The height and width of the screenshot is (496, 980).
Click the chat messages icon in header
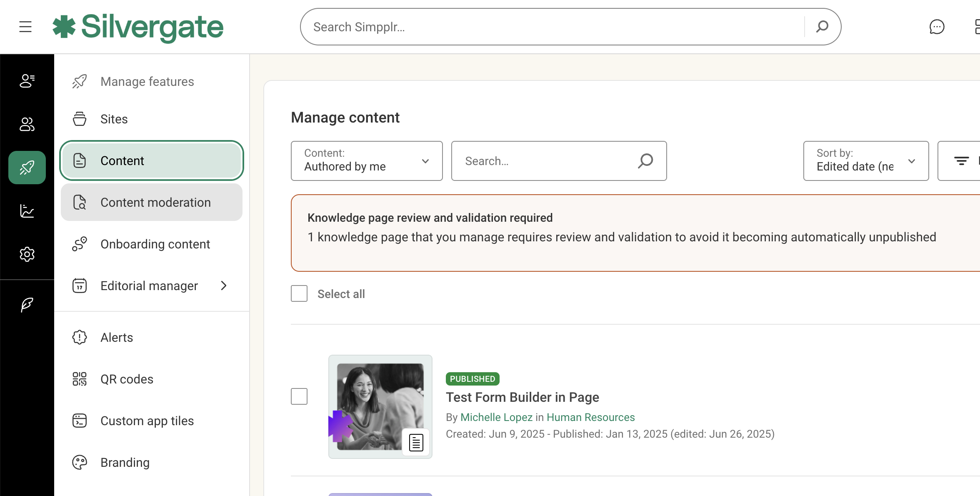tap(937, 27)
